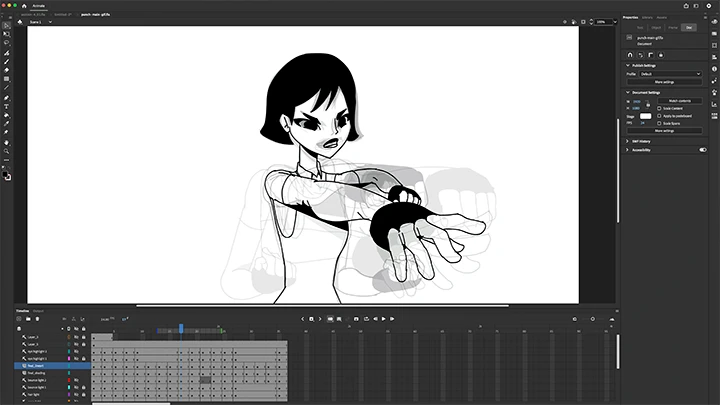This screenshot has height=405, width=720.
Task: Step back one frame
Action: pyautogui.click(x=375, y=319)
